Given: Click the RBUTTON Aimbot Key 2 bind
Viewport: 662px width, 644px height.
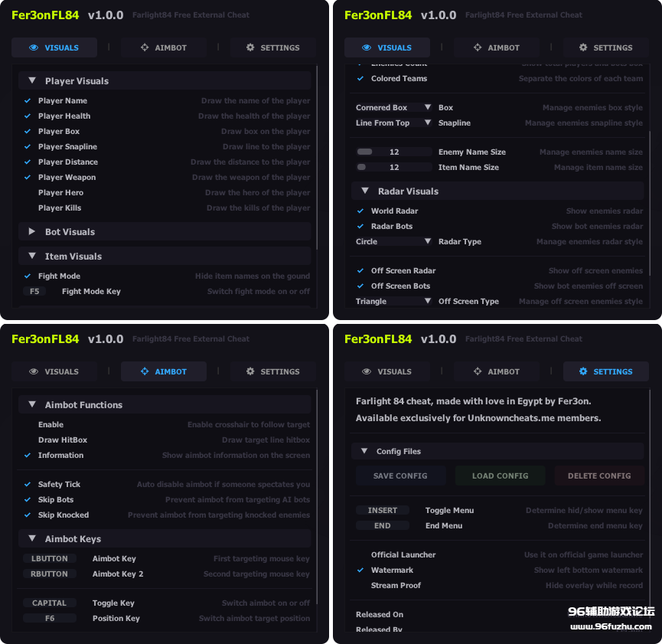Looking at the screenshot, I should pos(50,574).
